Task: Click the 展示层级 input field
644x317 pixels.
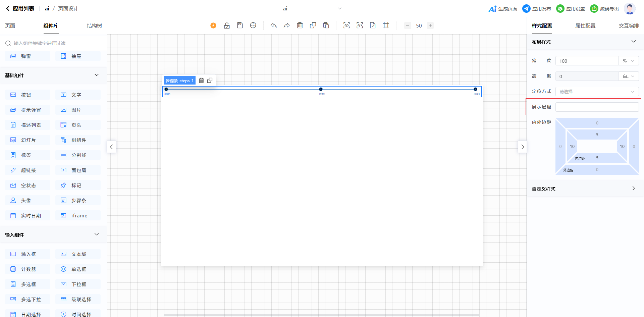Action: (x=597, y=107)
